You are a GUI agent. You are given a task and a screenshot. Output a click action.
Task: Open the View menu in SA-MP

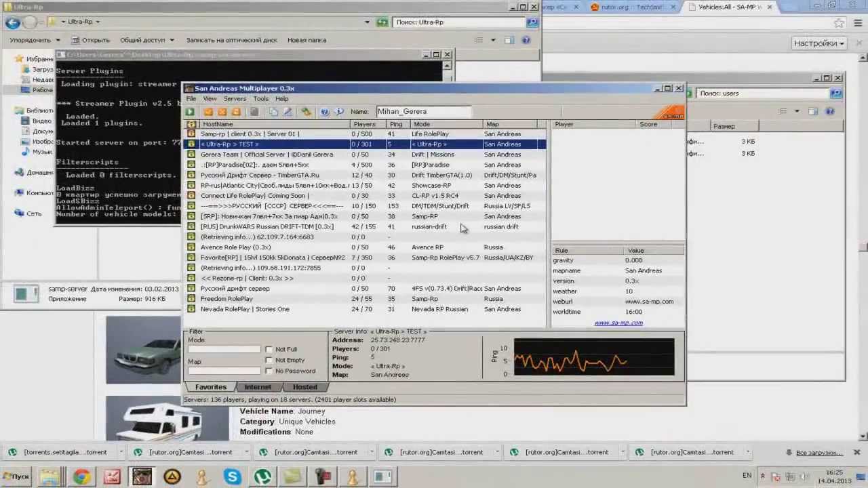[x=210, y=99]
